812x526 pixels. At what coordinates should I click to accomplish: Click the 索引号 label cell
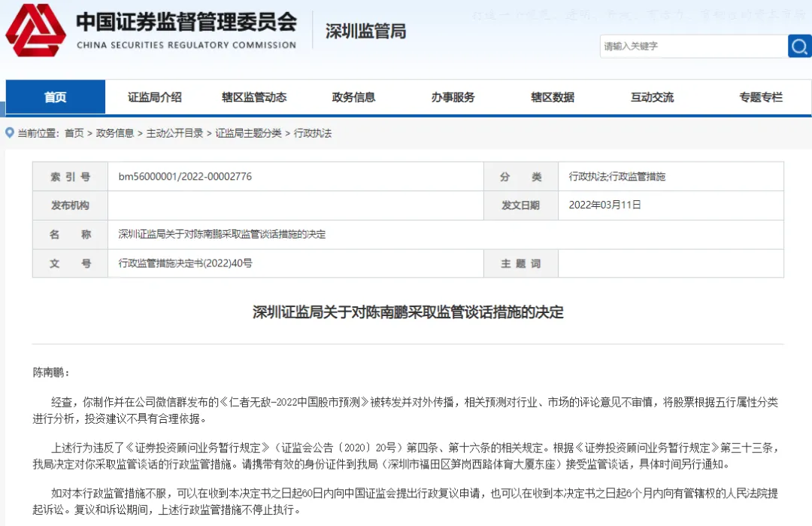tap(71, 177)
